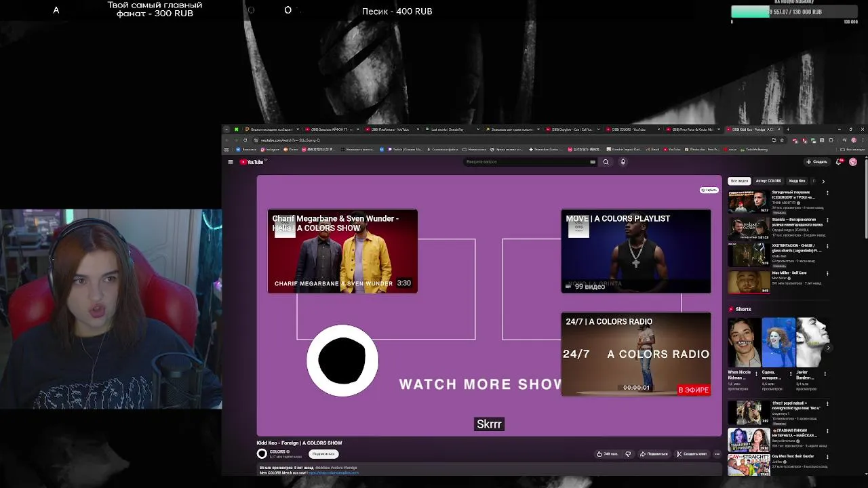This screenshot has width=868, height=488.
Task: Switch to the 'Плейлисты - YouTube' browser tab
Action: tap(390, 129)
